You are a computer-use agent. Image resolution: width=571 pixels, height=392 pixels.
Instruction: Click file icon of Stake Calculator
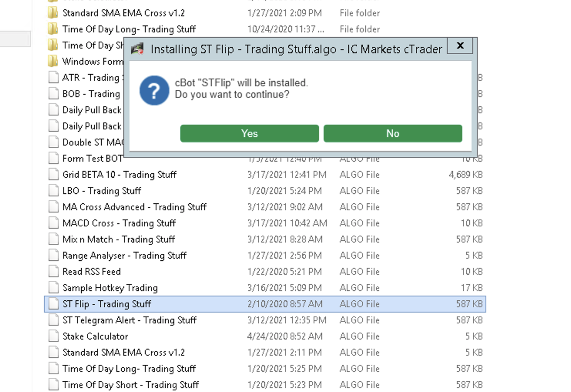(x=54, y=336)
